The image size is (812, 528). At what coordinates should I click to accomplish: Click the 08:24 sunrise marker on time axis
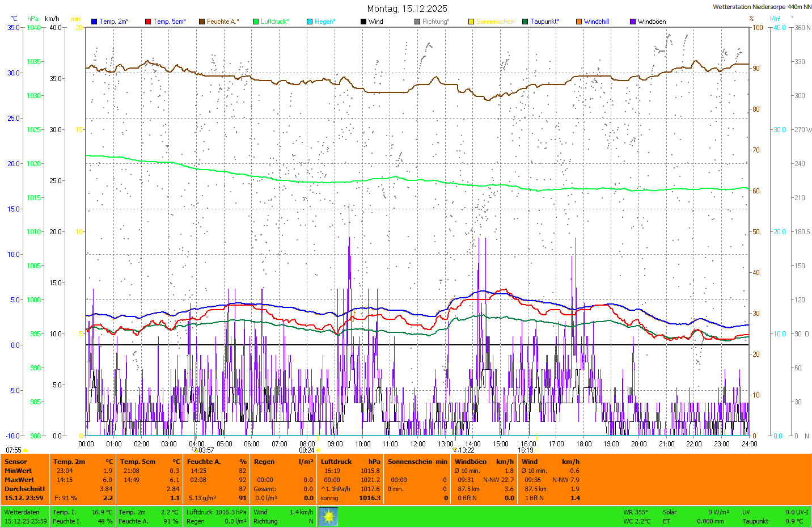pyautogui.click(x=307, y=450)
